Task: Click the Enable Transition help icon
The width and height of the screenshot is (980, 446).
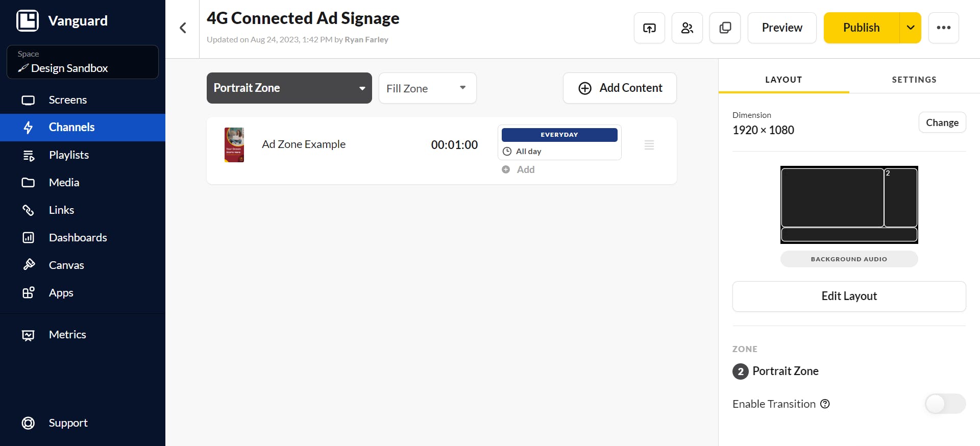Action: (825, 404)
